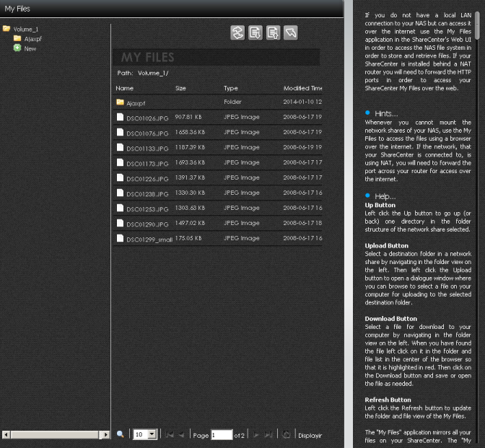Click the Hints... heading in help panel
The width and height of the screenshot is (485, 448).
coord(386,113)
